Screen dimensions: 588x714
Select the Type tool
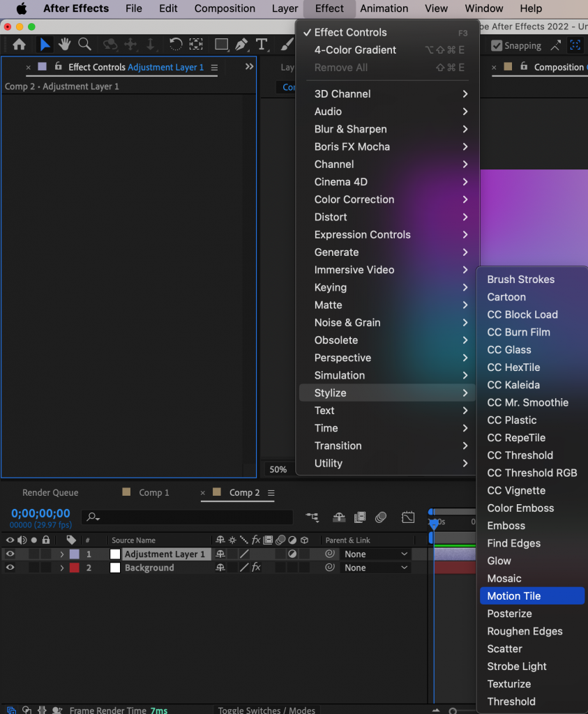(x=261, y=45)
